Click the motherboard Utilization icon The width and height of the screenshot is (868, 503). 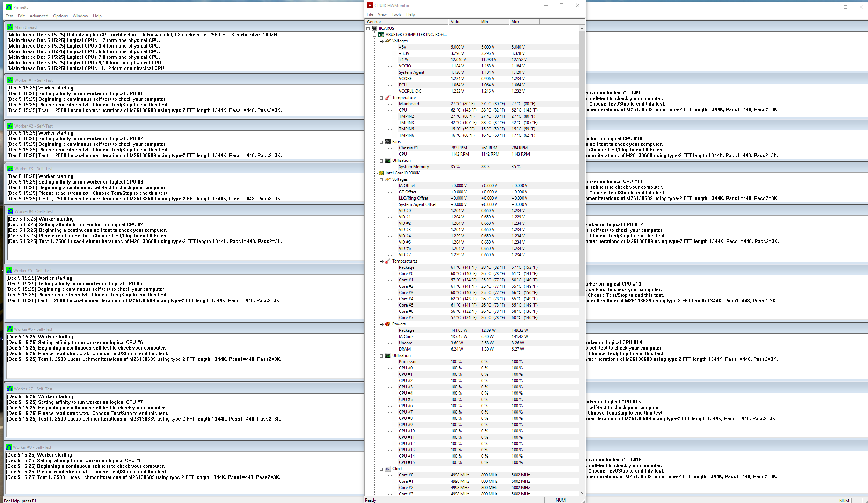388,160
